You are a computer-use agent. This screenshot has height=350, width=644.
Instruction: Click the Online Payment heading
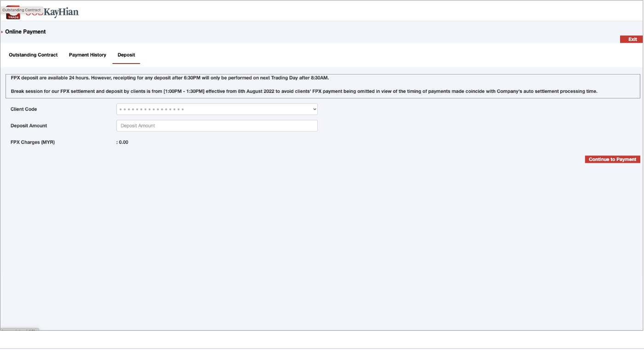tap(25, 32)
